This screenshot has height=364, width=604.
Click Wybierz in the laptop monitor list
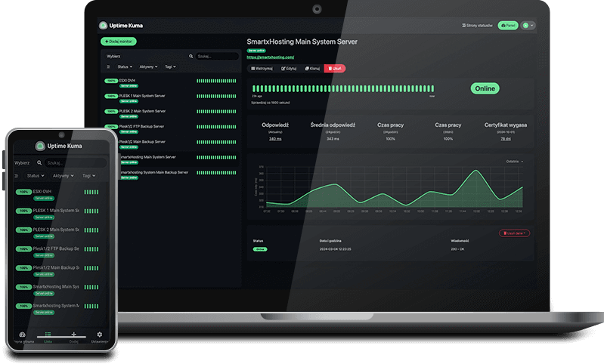click(x=113, y=56)
